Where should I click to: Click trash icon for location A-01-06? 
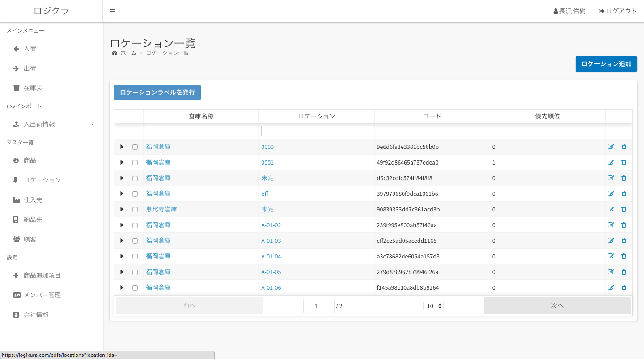pos(623,287)
